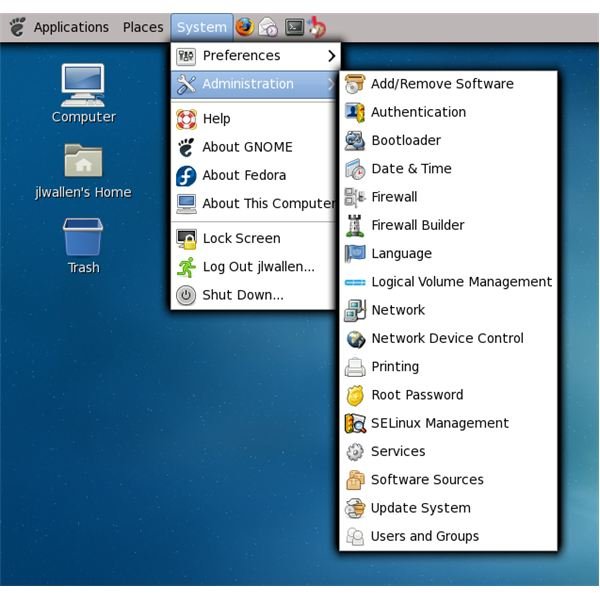Select Log Out jlwallen...
The height and width of the screenshot is (593, 600).
click(255, 267)
